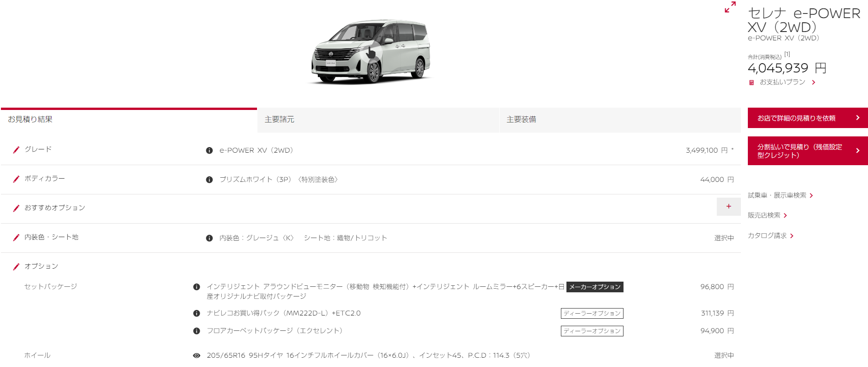The height and width of the screenshot is (367, 868).
Task: Switch to the 主要諸元 tab
Action: coord(378,120)
